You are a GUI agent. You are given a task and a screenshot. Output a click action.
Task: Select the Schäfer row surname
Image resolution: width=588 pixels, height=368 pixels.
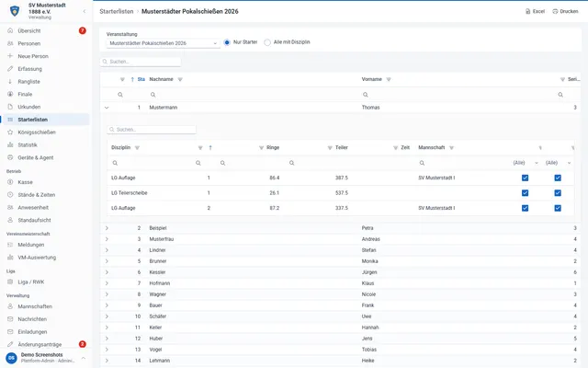(x=157, y=316)
